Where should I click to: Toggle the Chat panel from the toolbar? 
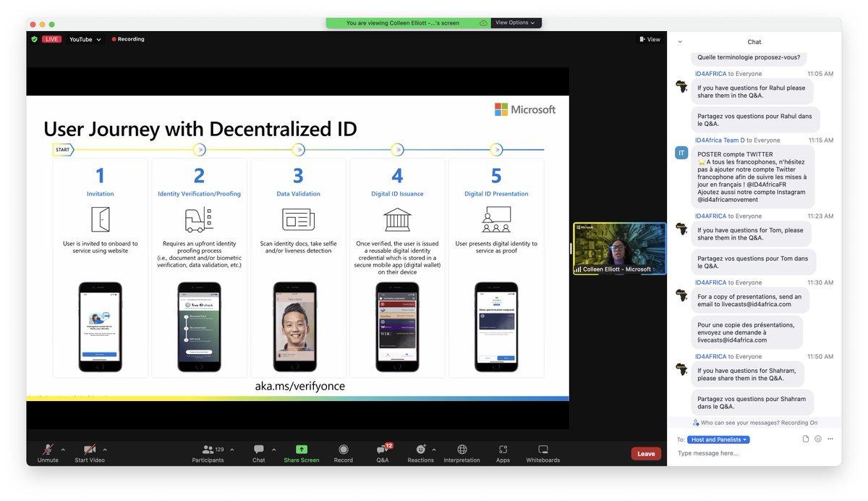258,453
